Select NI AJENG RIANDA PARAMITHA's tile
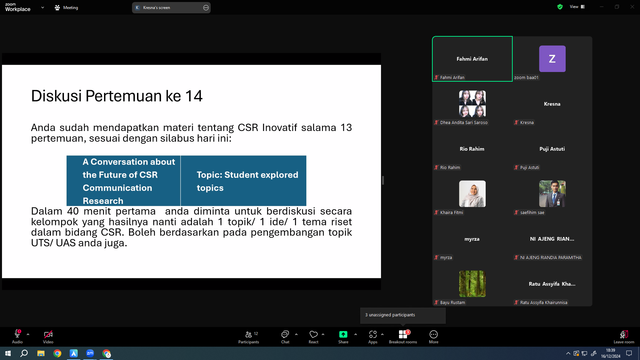The image size is (640, 360). 552,239
